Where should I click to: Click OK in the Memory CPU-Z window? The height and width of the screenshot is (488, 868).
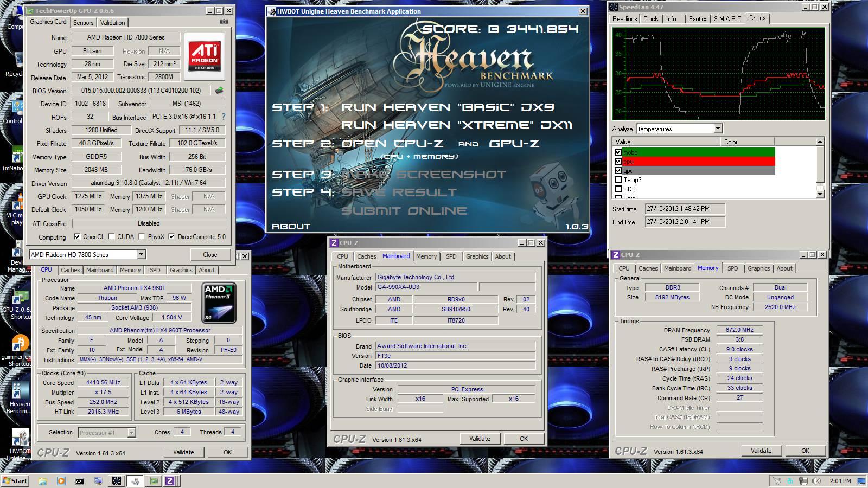(805, 451)
